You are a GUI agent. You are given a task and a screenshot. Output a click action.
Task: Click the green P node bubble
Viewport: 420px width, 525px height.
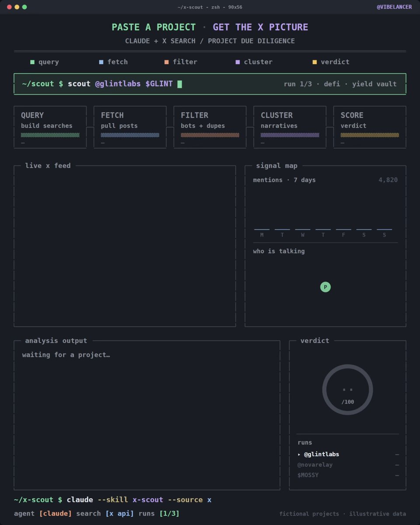tap(325, 287)
